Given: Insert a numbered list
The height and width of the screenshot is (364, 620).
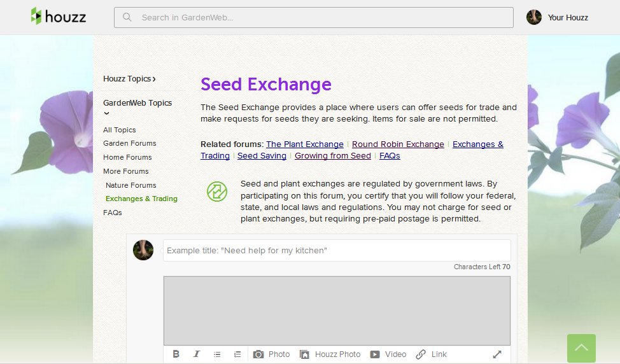Looking at the screenshot, I should point(237,354).
